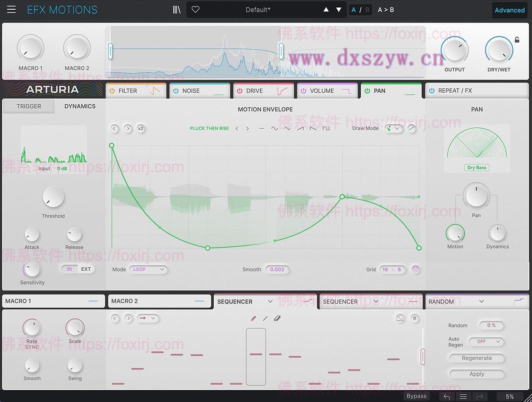Go to next preset with down arrow
The width and height of the screenshot is (532, 402).
point(339,10)
